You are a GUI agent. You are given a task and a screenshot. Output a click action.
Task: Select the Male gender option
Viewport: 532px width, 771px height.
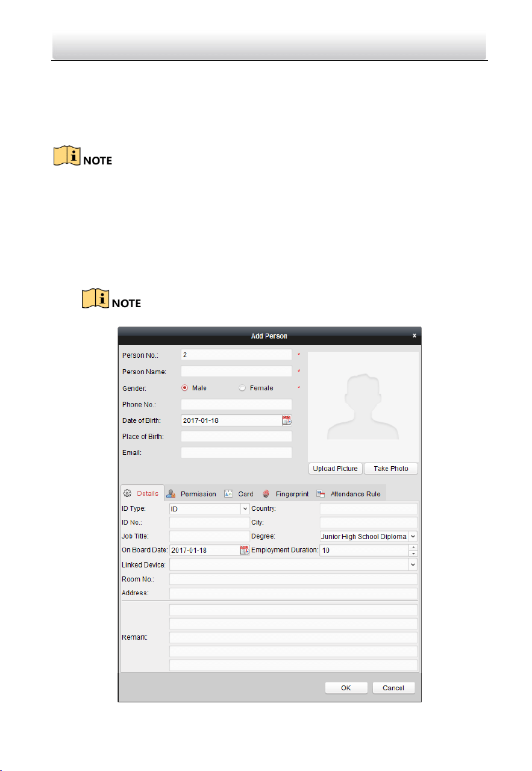tap(184, 388)
